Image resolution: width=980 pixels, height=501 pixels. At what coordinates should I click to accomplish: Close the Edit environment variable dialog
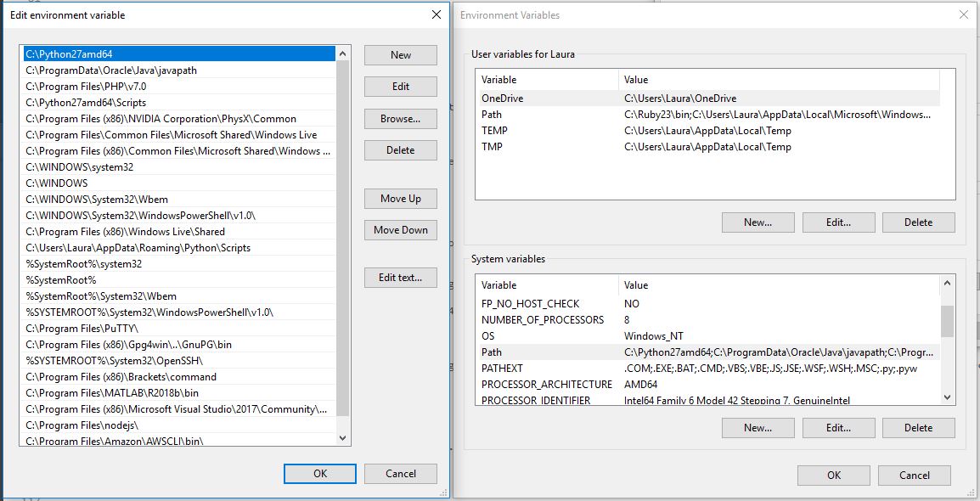pos(436,14)
